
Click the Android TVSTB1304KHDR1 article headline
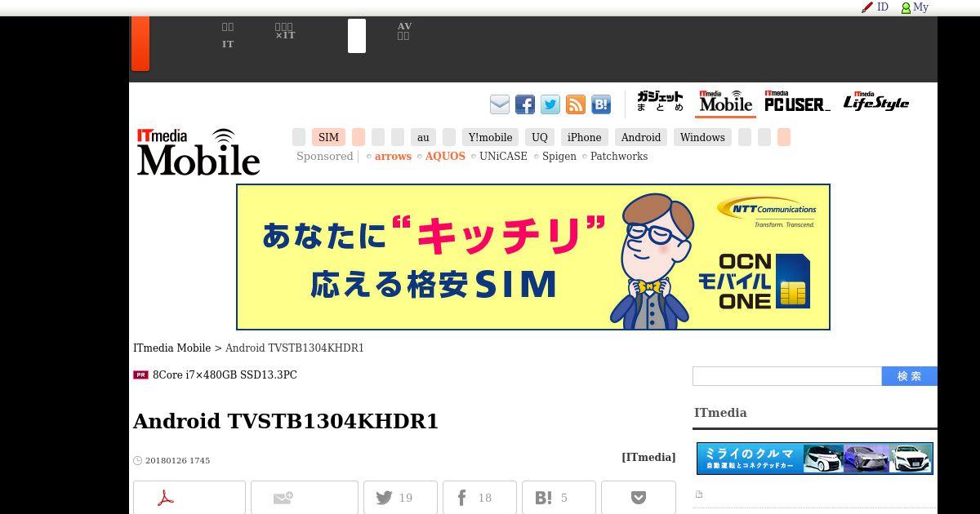pos(286,421)
